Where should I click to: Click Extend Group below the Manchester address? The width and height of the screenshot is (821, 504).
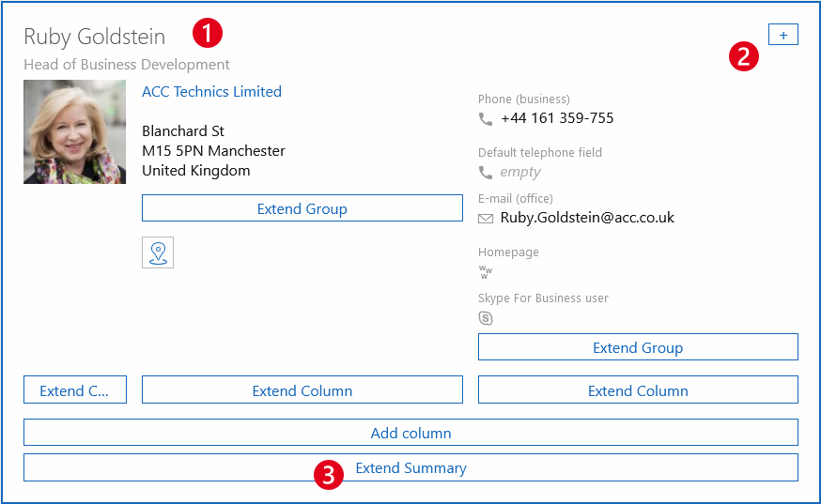[x=302, y=208]
